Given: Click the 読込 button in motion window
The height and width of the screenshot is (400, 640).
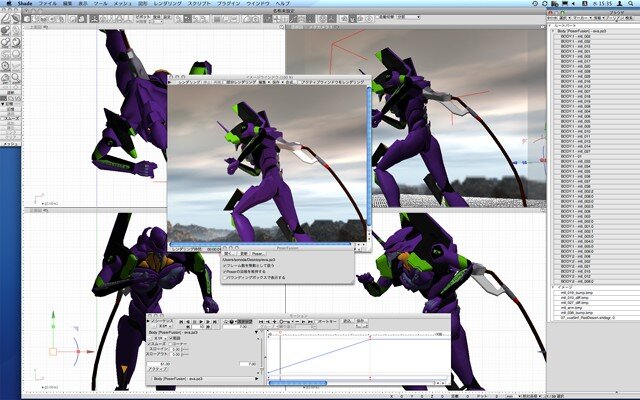Looking at the screenshot, I should 347,321.
